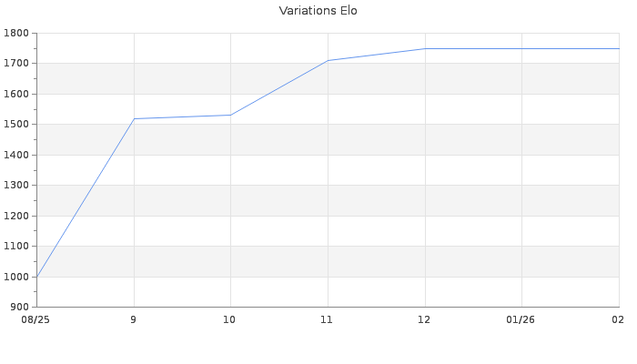Click the 1300 y-axis label
This screenshot has width=637, height=364.
[x=16, y=186]
